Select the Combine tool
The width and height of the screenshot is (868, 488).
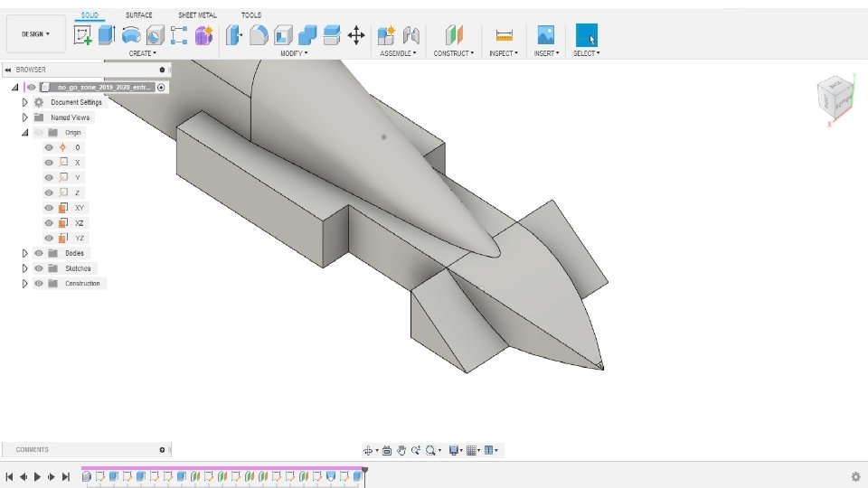[307, 35]
